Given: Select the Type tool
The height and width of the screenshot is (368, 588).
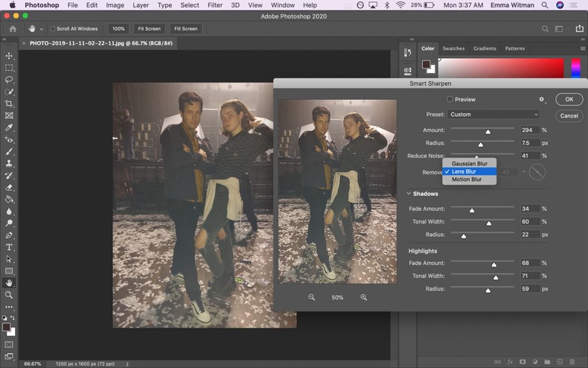Looking at the screenshot, I should [x=9, y=247].
